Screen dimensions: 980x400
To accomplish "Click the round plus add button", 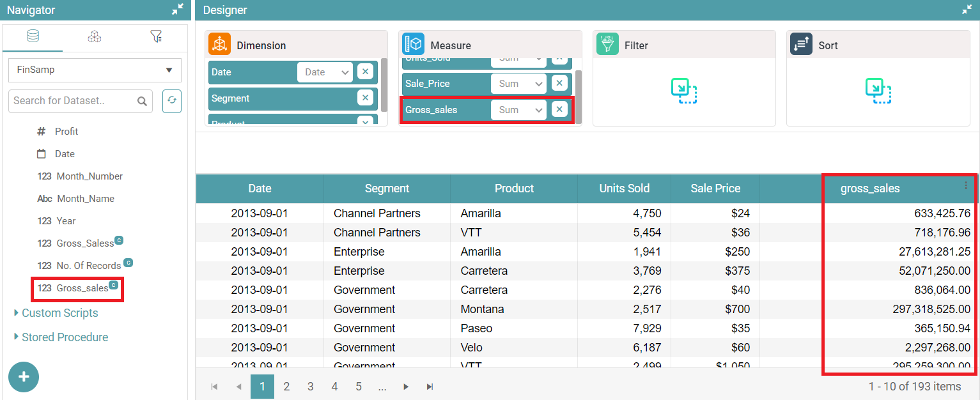I will click(24, 377).
